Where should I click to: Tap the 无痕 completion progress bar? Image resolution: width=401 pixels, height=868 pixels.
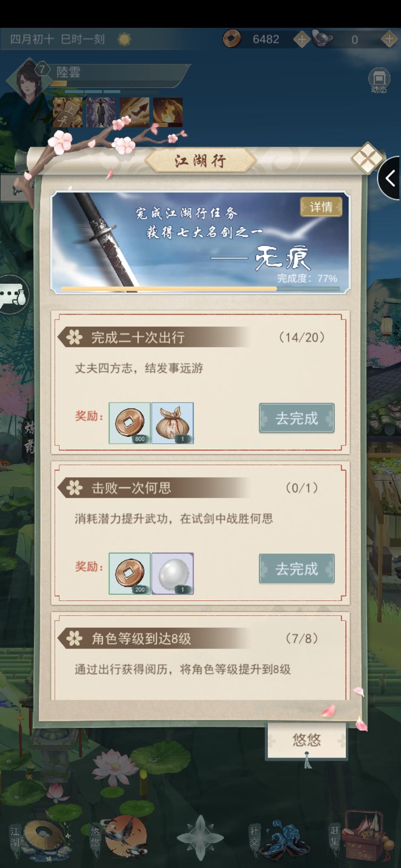click(200, 288)
